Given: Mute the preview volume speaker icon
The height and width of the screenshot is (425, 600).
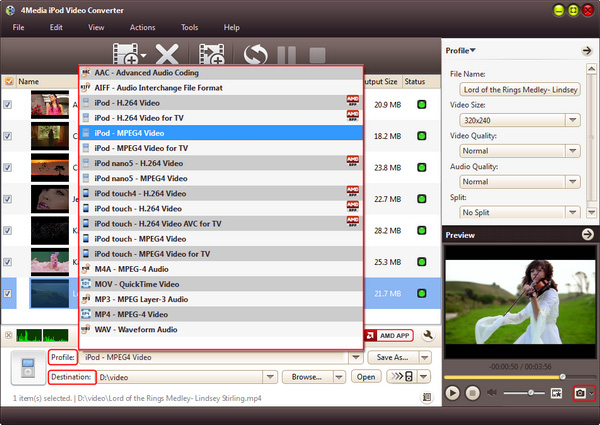Looking at the screenshot, I should coord(492,392).
